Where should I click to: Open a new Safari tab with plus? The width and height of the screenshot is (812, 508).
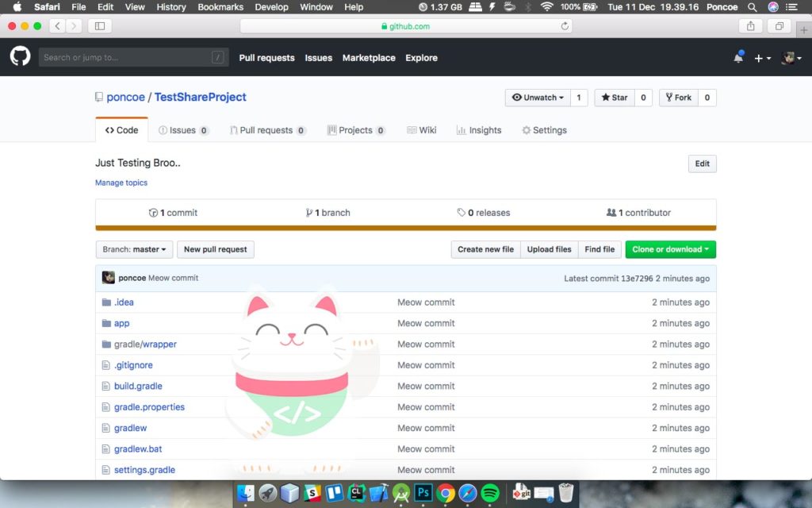[x=804, y=30]
